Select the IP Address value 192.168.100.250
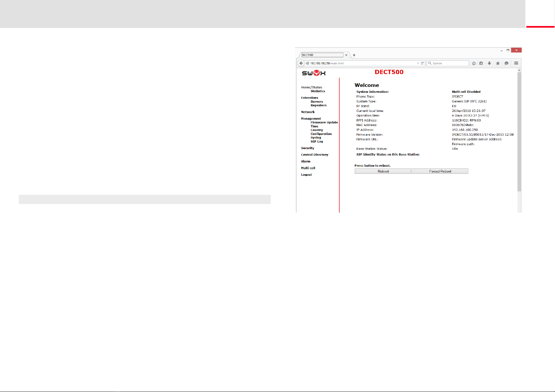555x392 pixels. [x=465, y=130]
